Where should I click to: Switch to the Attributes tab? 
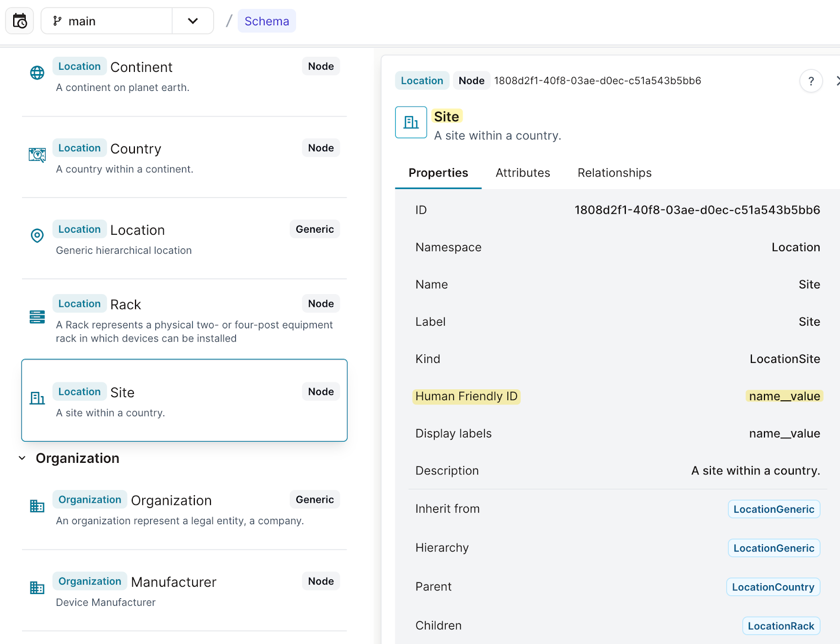tap(523, 173)
